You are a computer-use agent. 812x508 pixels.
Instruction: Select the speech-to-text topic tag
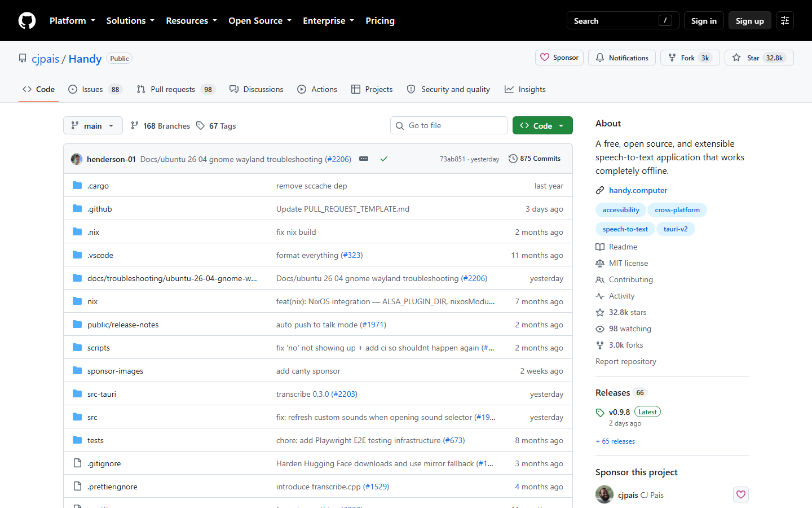point(625,229)
